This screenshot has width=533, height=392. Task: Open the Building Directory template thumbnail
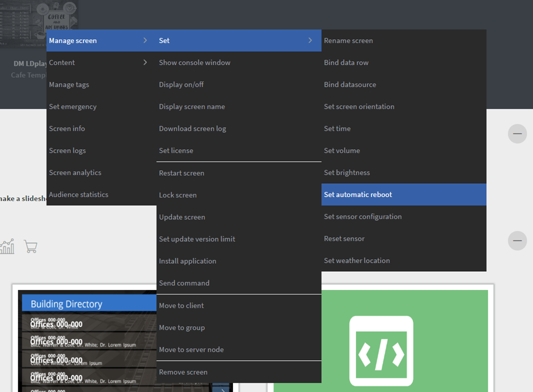(88, 341)
